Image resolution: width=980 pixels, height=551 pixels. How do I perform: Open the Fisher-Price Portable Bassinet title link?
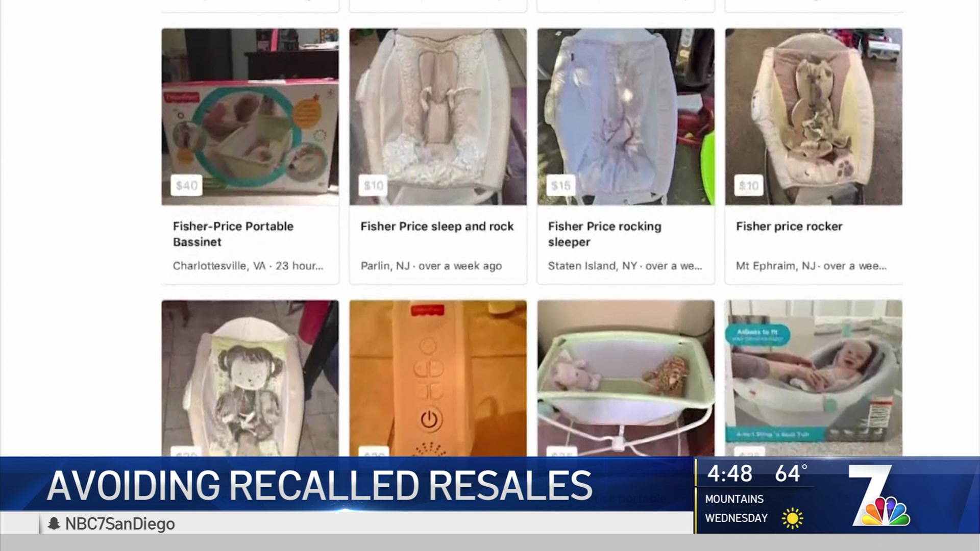pos(233,234)
